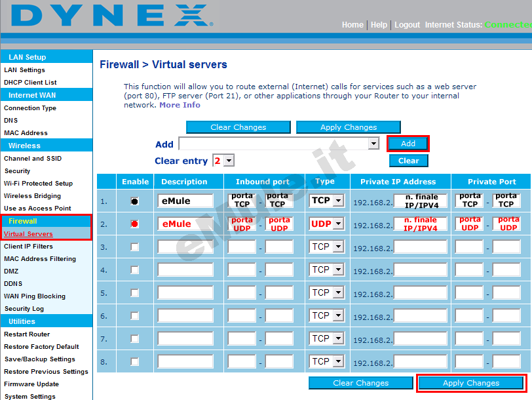Open WAN Ping Blocking settings
This screenshot has height=400, width=532.
tap(35, 296)
